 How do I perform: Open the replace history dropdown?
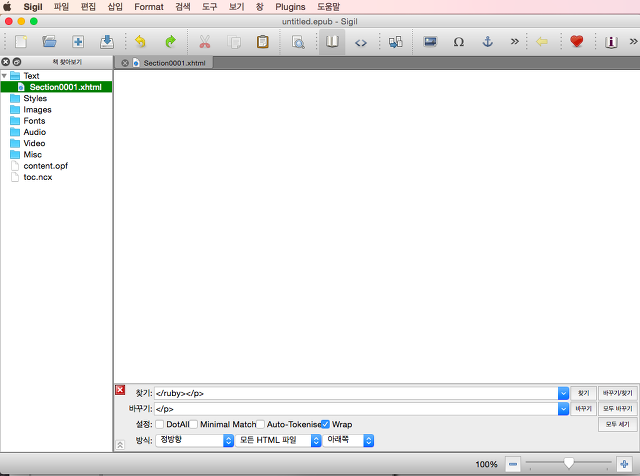coord(563,409)
